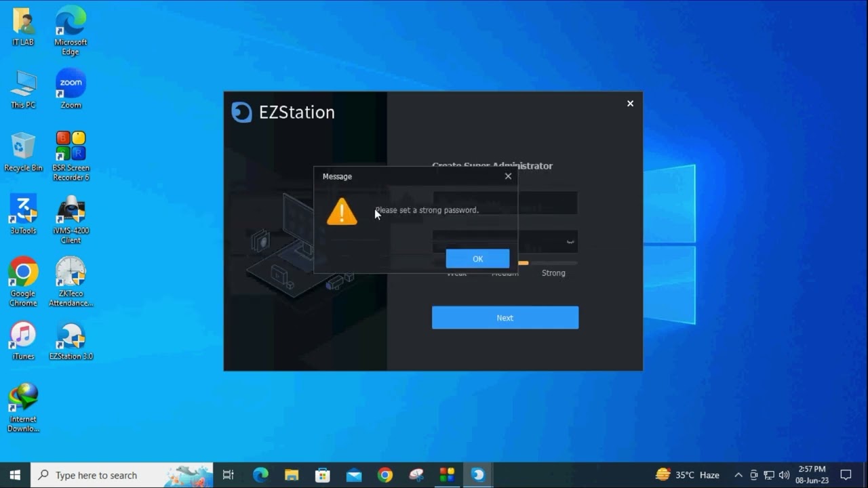The height and width of the screenshot is (488, 868).
Task: Select Zoom desktop shortcut
Action: click(71, 89)
